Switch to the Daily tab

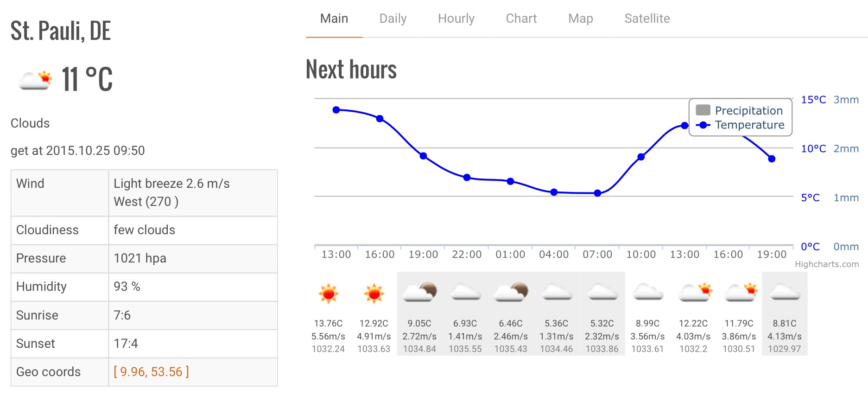tap(393, 19)
